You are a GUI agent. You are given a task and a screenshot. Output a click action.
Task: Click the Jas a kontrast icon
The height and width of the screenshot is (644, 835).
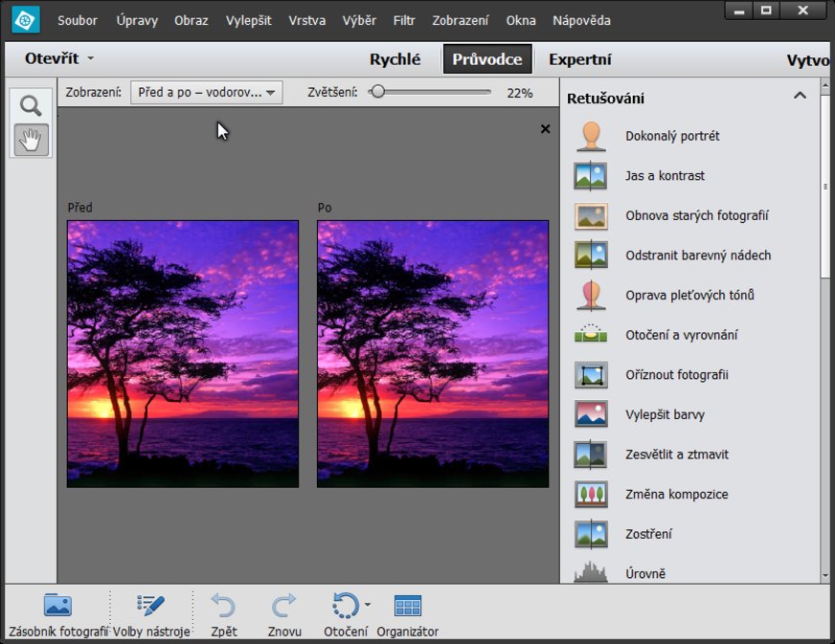click(x=591, y=176)
